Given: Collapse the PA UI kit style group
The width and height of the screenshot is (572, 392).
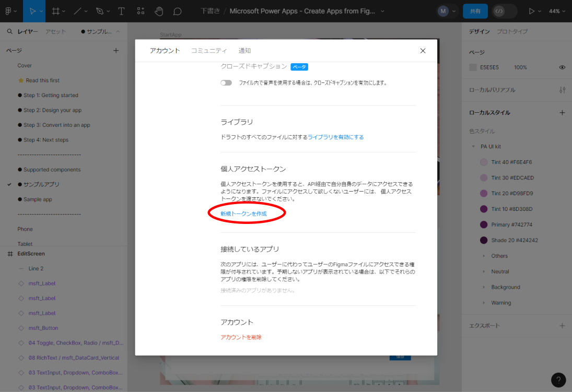Looking at the screenshot, I should click(x=473, y=147).
